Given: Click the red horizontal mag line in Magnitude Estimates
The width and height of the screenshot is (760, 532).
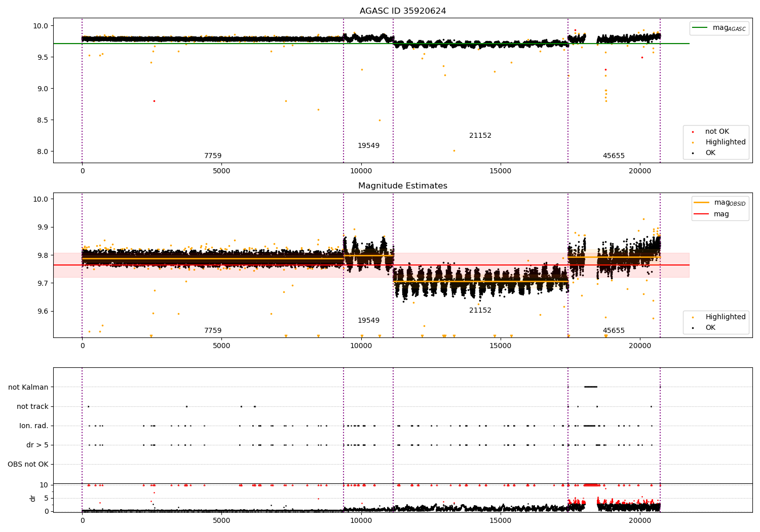Looking at the screenshot, I should click(371, 265).
